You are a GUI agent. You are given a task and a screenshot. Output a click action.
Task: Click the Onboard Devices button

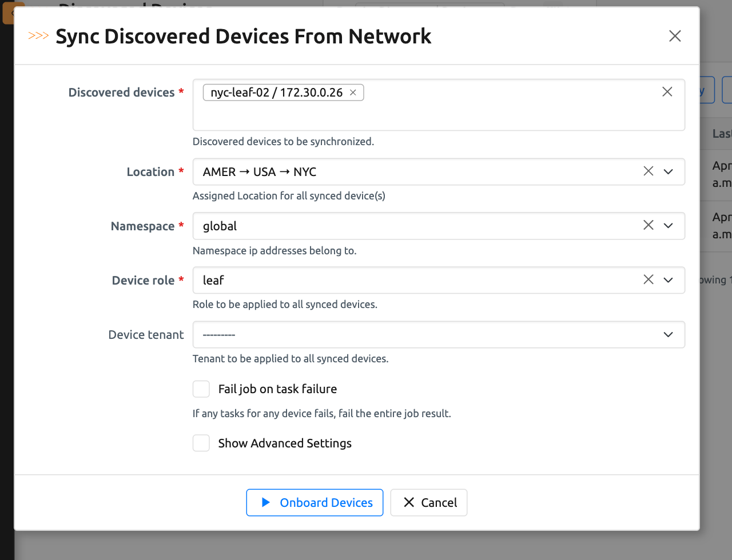(x=315, y=503)
